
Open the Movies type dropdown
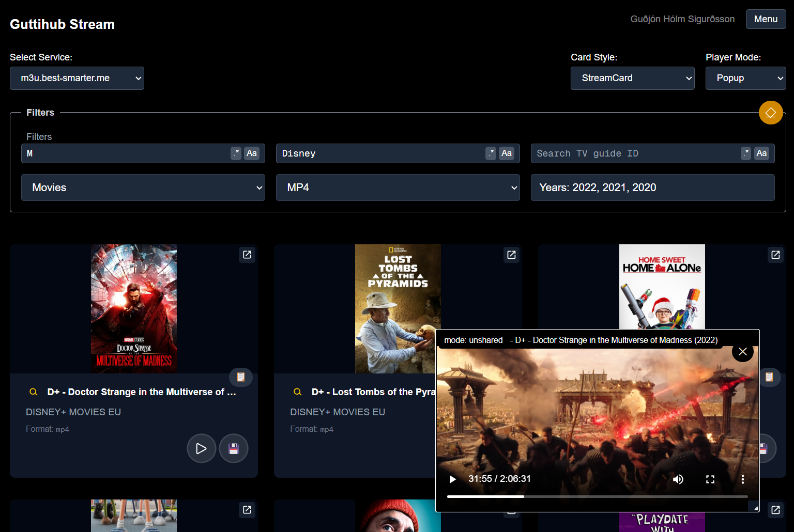143,187
